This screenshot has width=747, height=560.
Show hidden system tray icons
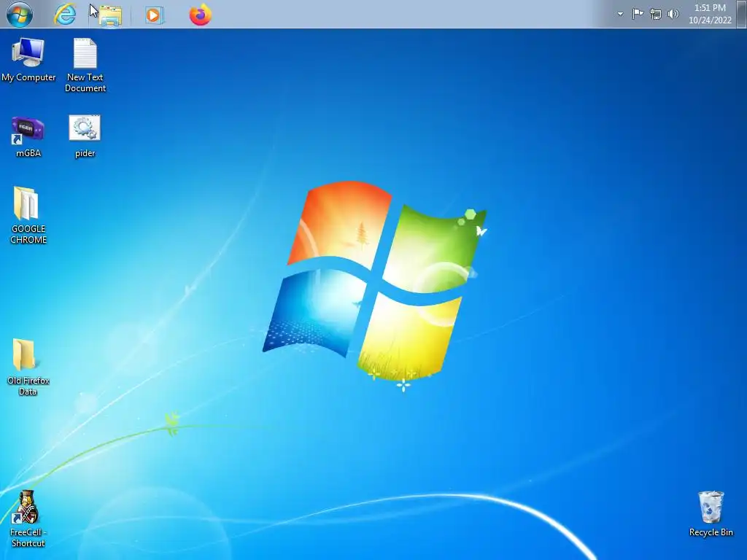(620, 14)
